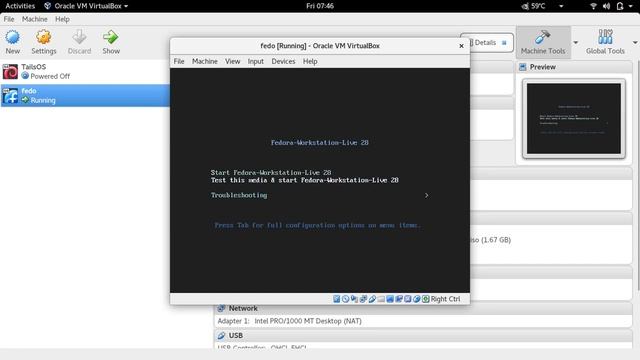The image size is (640, 360).
Task: Click the Wi-Fi indicator in top bar
Action: click(593, 6)
